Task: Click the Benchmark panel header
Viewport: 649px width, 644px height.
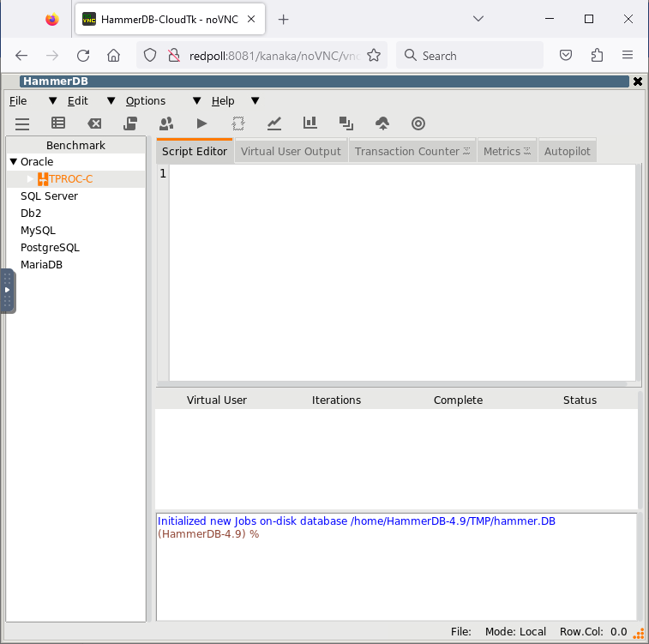Action: (75, 145)
